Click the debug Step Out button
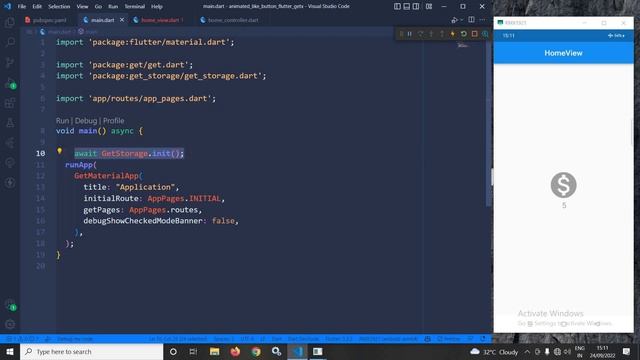This screenshot has height=360, width=640. click(x=442, y=34)
